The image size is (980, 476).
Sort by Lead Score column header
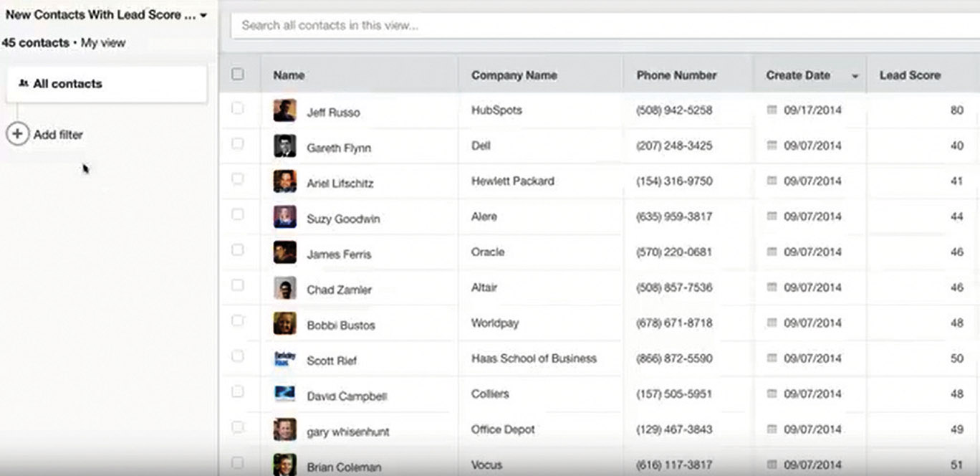pyautogui.click(x=910, y=75)
